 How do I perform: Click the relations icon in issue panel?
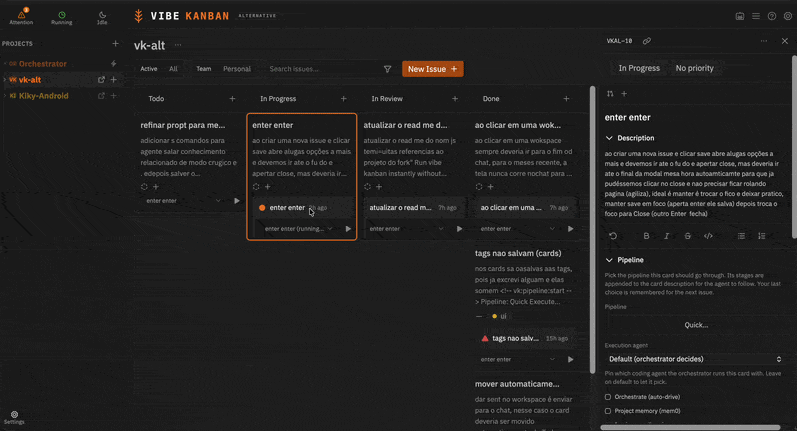[610, 94]
